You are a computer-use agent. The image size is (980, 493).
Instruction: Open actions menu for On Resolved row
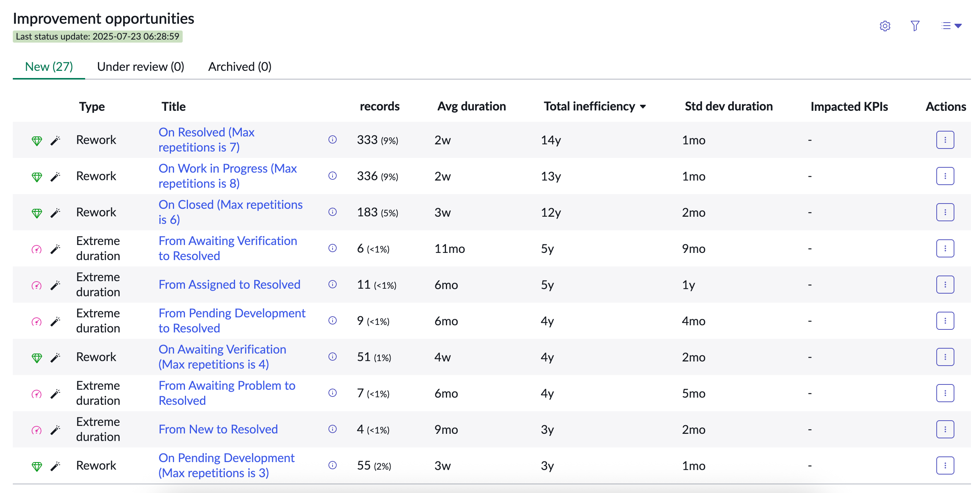point(945,140)
